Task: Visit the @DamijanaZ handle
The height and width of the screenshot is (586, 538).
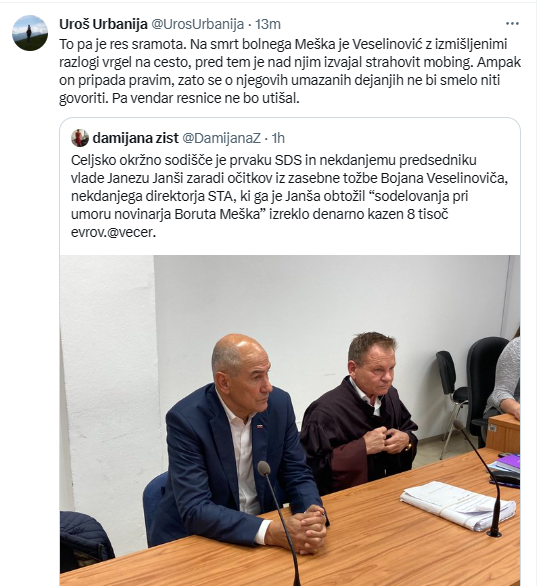Action: click(x=221, y=138)
